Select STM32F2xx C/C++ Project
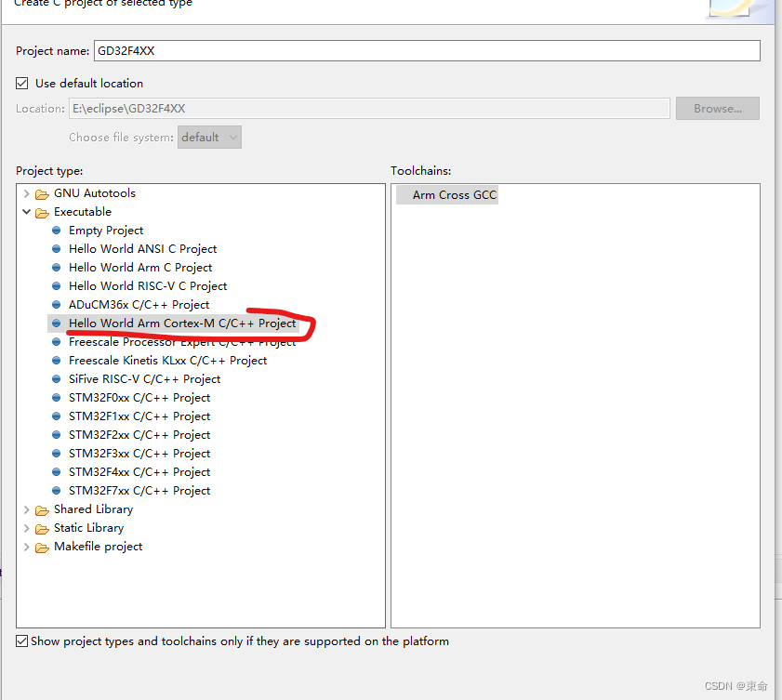Screen dimensions: 782x700 tap(139, 435)
